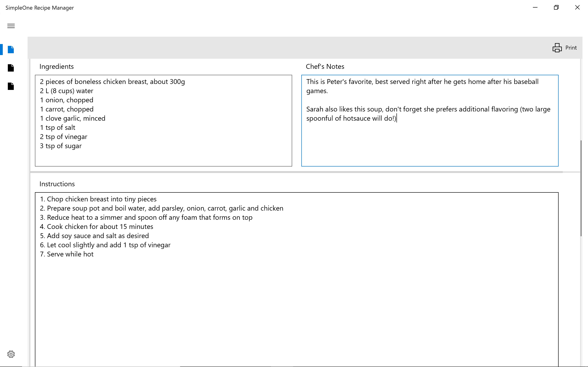The width and height of the screenshot is (588, 367).
Task: Click inside the Chef's Notes text box
Action: point(430,143)
